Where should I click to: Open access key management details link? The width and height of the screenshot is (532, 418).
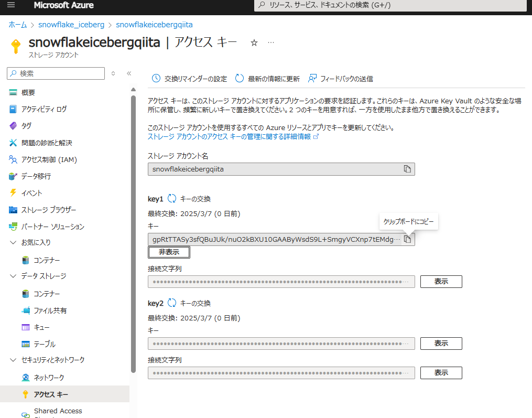click(x=233, y=136)
